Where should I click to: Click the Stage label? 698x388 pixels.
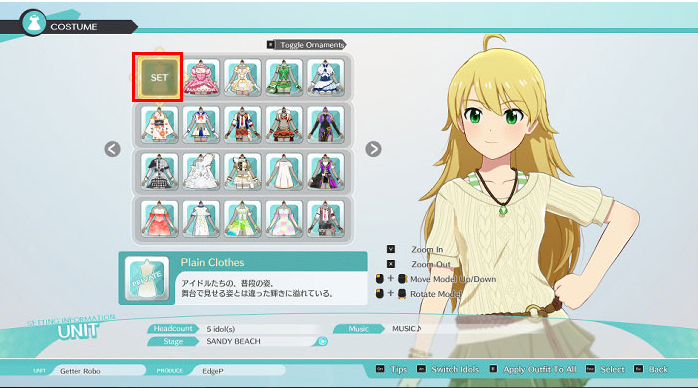pos(173,341)
